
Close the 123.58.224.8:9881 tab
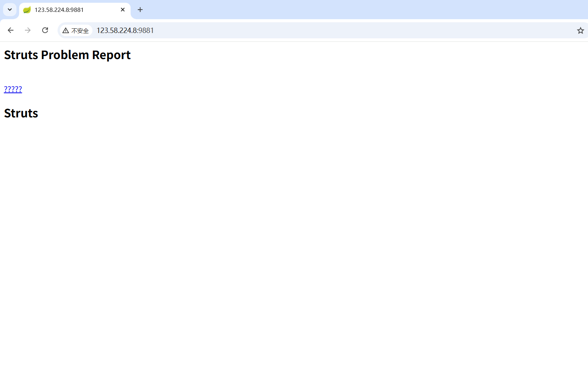123,10
